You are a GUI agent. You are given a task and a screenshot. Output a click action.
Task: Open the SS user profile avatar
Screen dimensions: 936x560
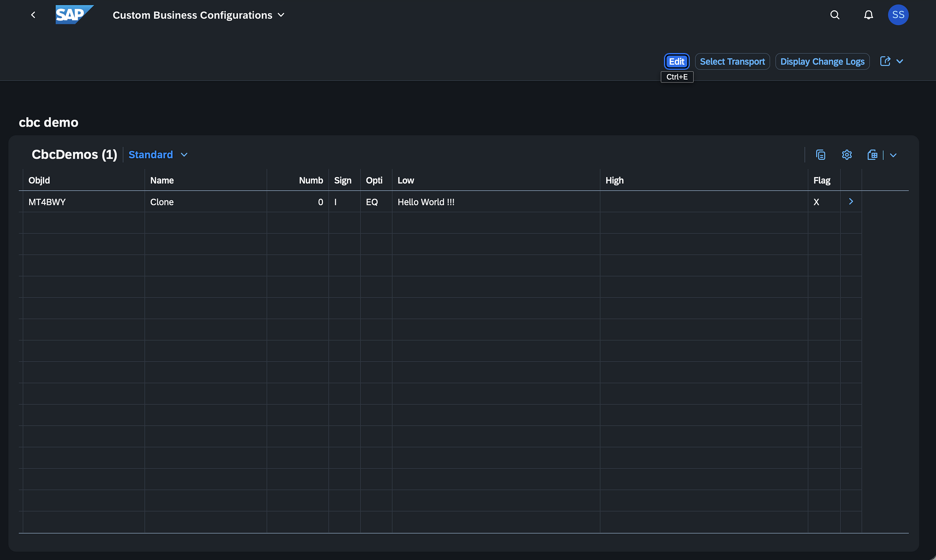coord(898,15)
